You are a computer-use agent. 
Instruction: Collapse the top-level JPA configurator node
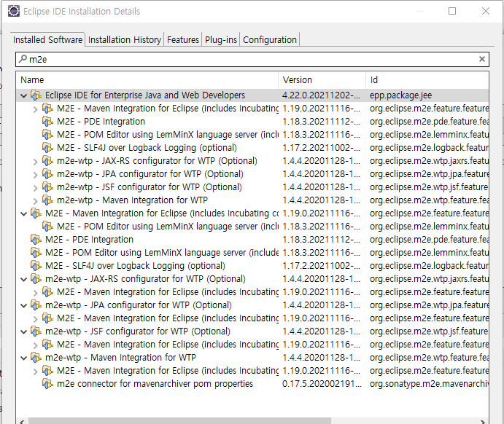(x=23, y=305)
